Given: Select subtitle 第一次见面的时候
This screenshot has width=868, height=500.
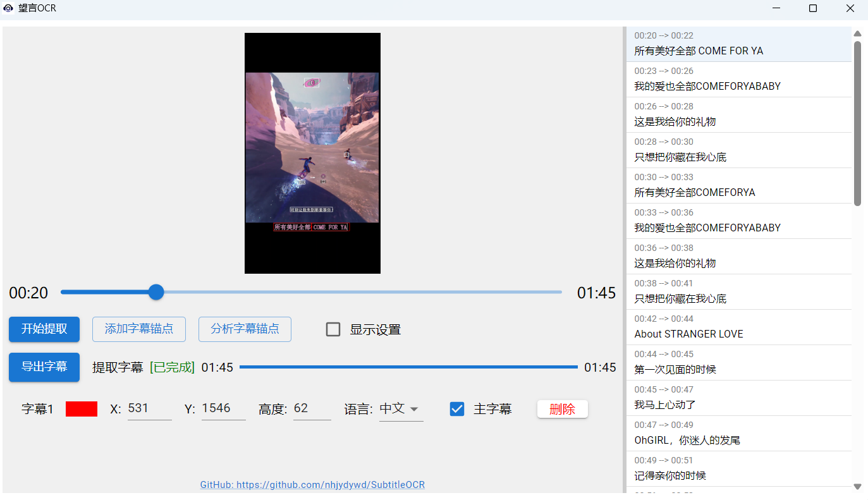Looking at the screenshot, I should click(x=738, y=363).
